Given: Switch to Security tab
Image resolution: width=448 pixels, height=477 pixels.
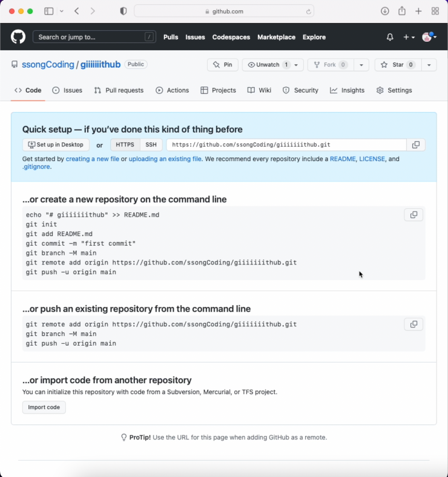Looking at the screenshot, I should [x=300, y=90].
